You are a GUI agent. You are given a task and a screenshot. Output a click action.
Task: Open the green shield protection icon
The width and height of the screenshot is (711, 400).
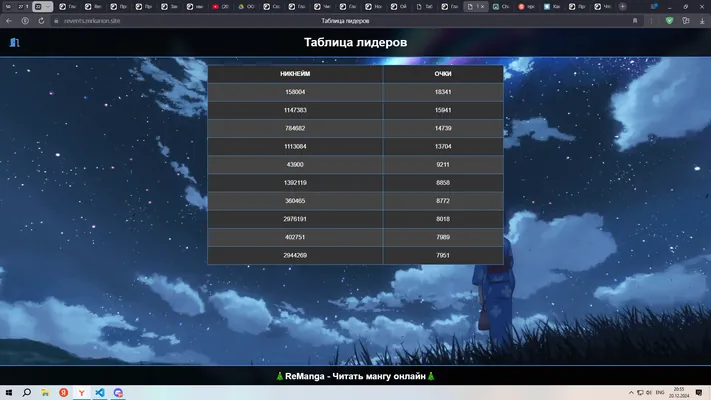click(x=669, y=21)
